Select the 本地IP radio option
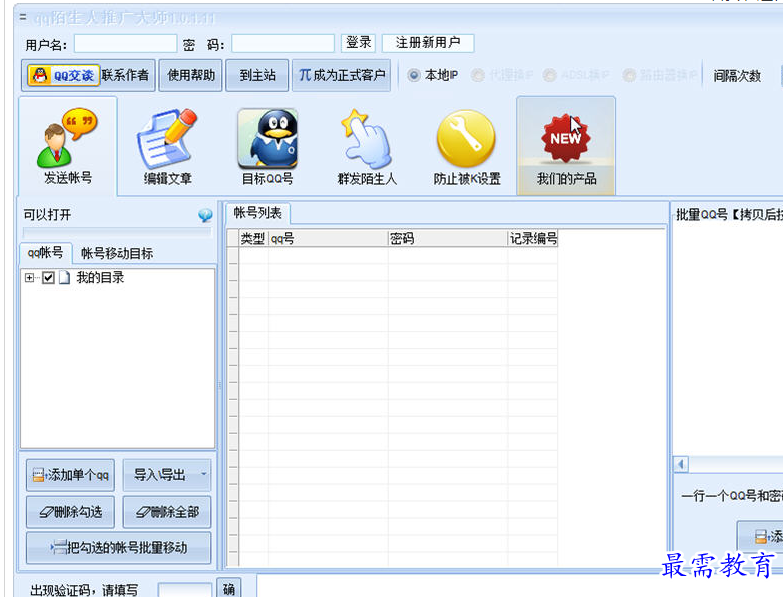The width and height of the screenshot is (783, 597). (x=413, y=75)
